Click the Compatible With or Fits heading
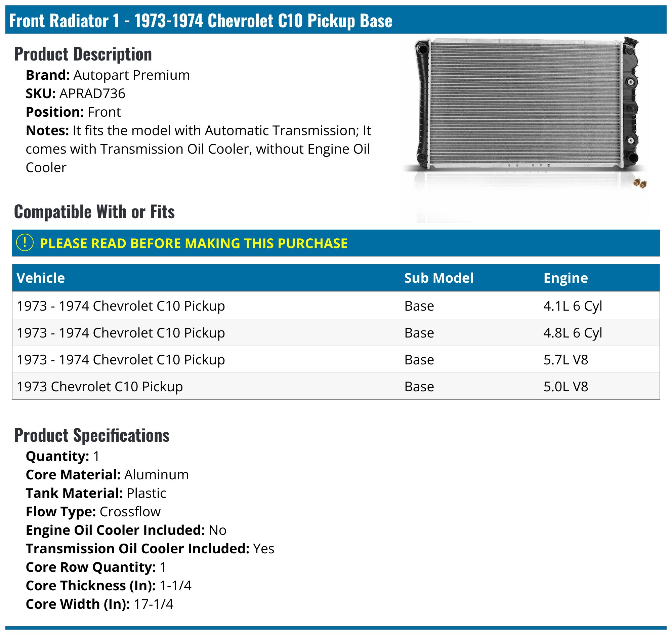This screenshot has height=635, width=672. [94, 212]
